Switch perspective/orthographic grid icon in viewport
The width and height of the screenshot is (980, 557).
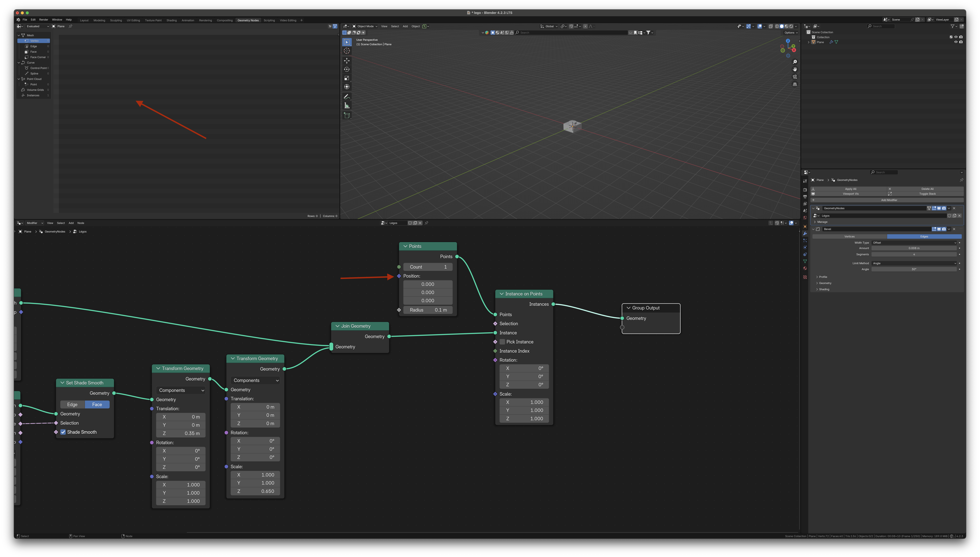tap(795, 84)
